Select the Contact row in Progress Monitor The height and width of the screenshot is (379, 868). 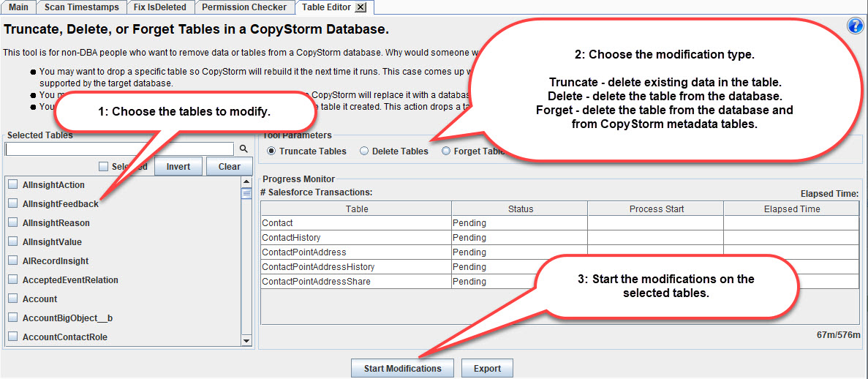pos(560,222)
